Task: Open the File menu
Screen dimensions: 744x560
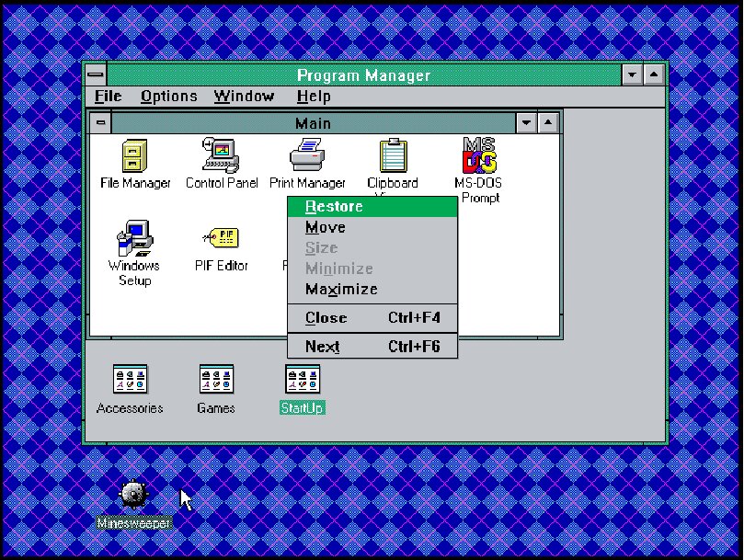Action: (109, 97)
